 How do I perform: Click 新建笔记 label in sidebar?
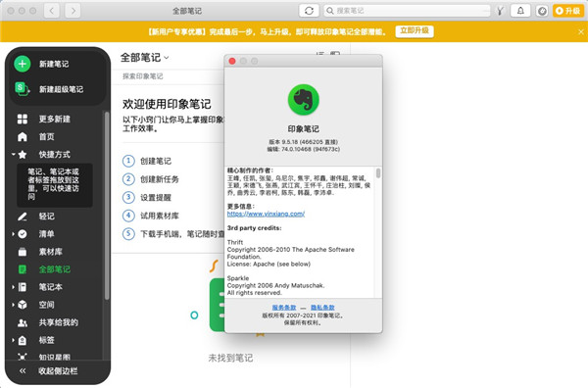click(54, 64)
